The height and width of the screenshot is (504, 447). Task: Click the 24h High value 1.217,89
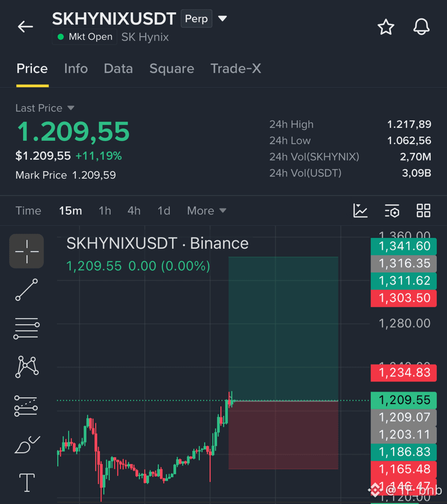(x=409, y=125)
